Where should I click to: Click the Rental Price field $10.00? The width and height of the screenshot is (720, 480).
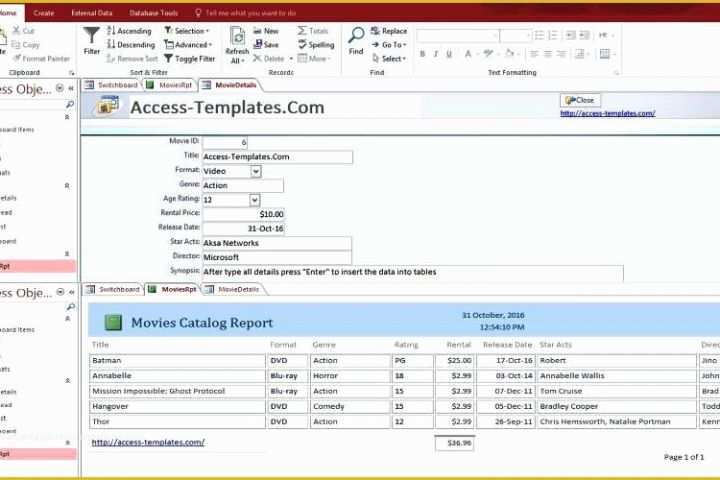tap(243, 214)
